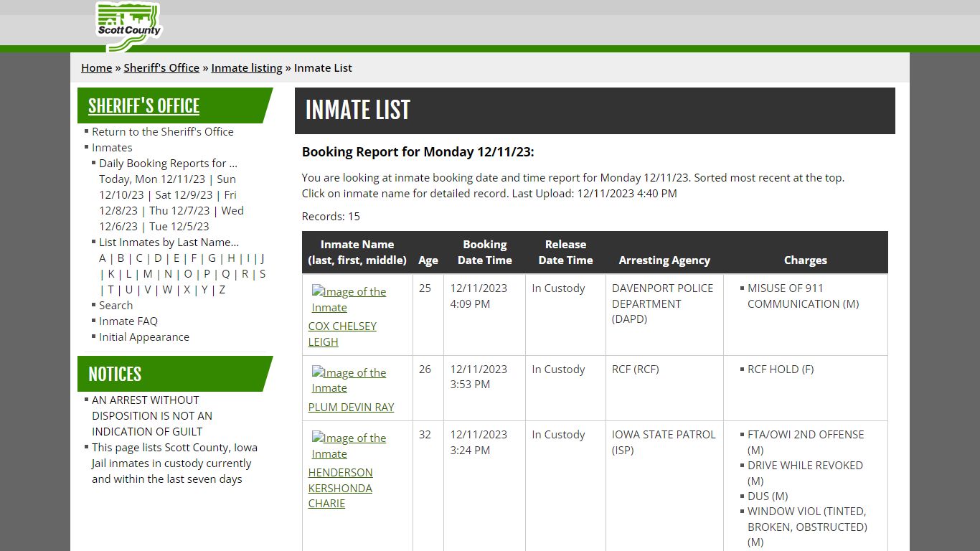List inmates with last name L
Viewport: 980px width, 551px height.
129,273
